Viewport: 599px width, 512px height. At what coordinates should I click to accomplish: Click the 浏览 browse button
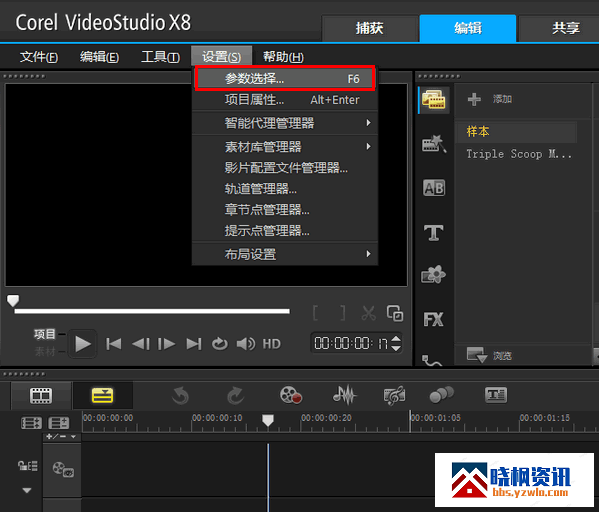(489, 355)
